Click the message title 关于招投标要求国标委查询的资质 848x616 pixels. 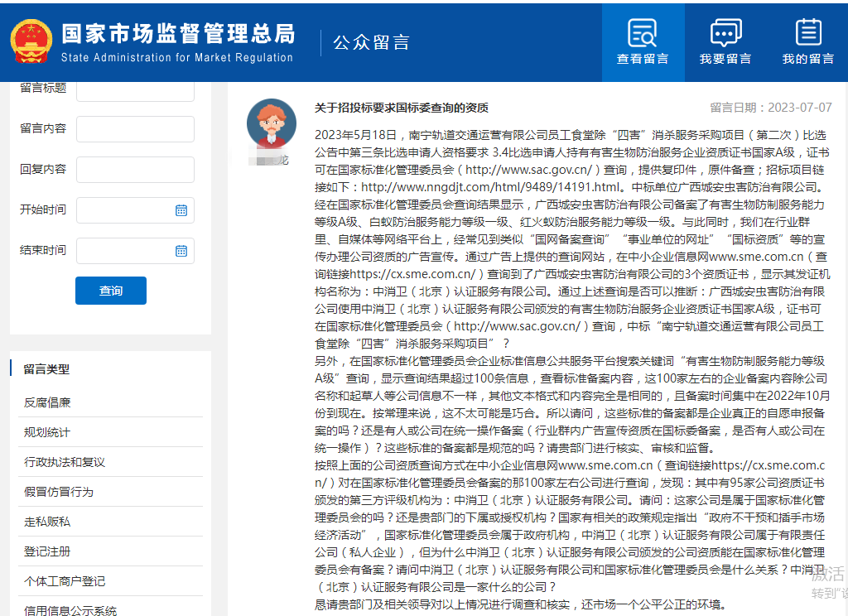coord(402,108)
